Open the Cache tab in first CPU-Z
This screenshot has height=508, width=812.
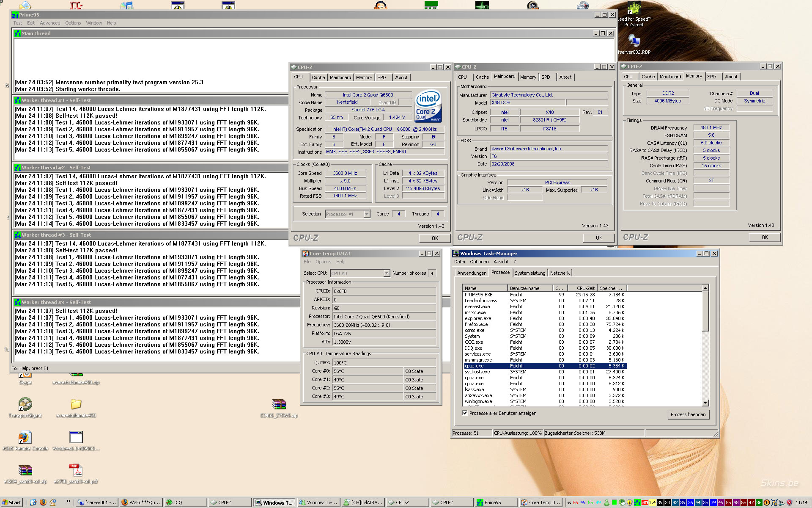point(318,77)
